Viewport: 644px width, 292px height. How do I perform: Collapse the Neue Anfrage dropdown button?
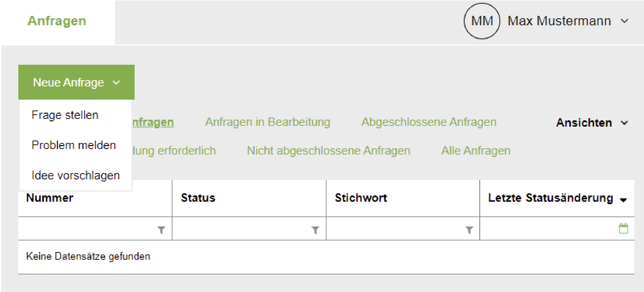(76, 82)
